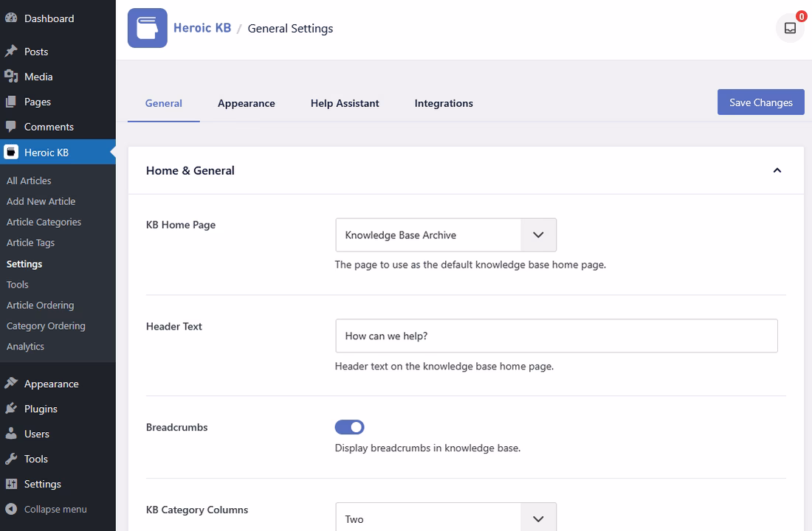Click the Heroic KB logo icon

(x=148, y=28)
